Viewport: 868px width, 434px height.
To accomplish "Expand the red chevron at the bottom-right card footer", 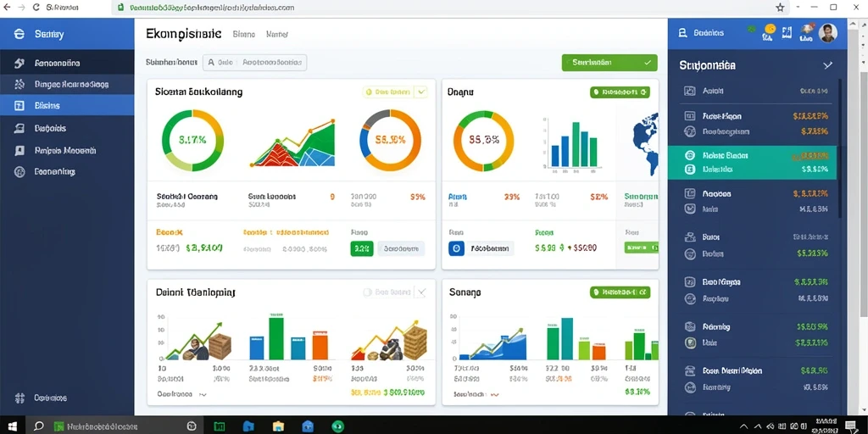I will (x=495, y=395).
